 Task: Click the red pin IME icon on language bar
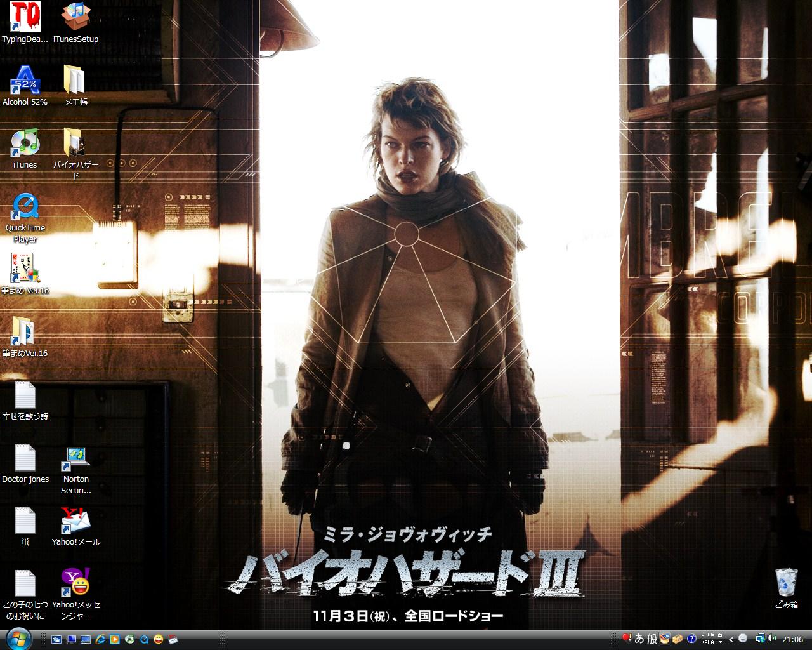coord(627,638)
